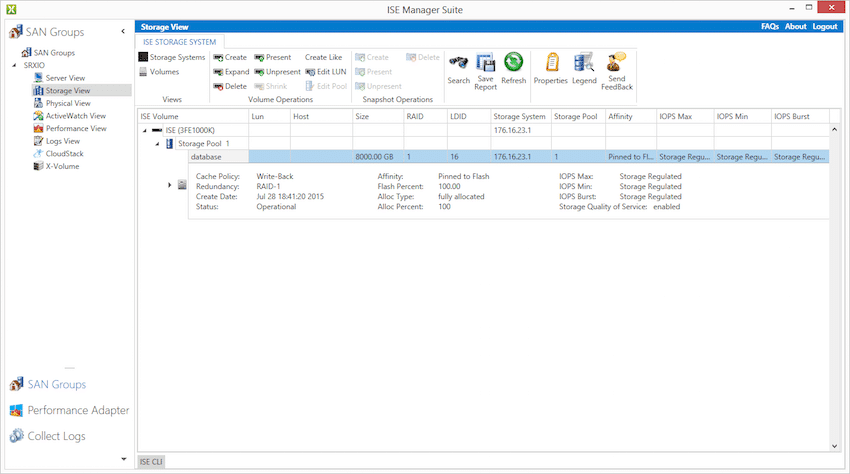Viewport: 850px width, 474px height.
Task: Switch to Storage Systems view
Action: 172,57
